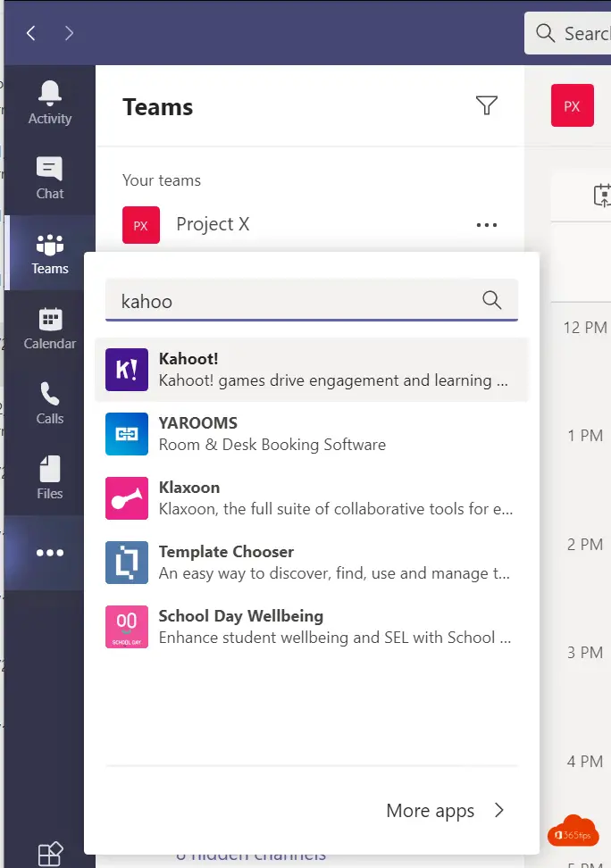The image size is (611, 868).
Task: Open Project X more options ellipsis
Action: point(486,225)
